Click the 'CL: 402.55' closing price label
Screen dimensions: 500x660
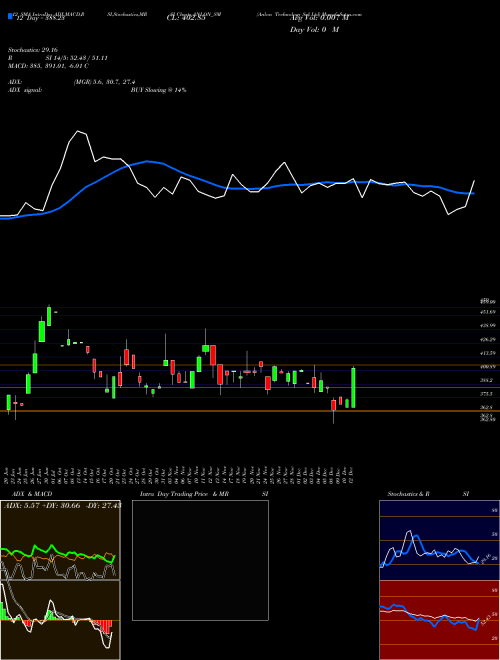[x=186, y=19]
